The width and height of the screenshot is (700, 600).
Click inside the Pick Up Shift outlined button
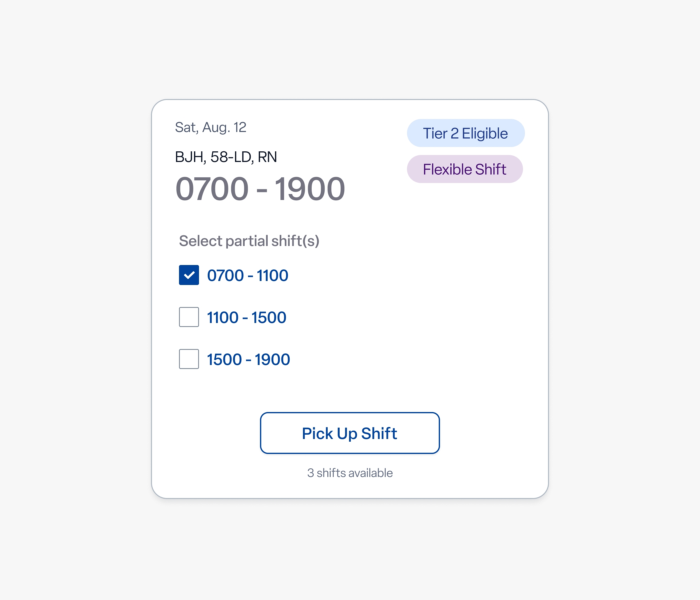pos(350,433)
